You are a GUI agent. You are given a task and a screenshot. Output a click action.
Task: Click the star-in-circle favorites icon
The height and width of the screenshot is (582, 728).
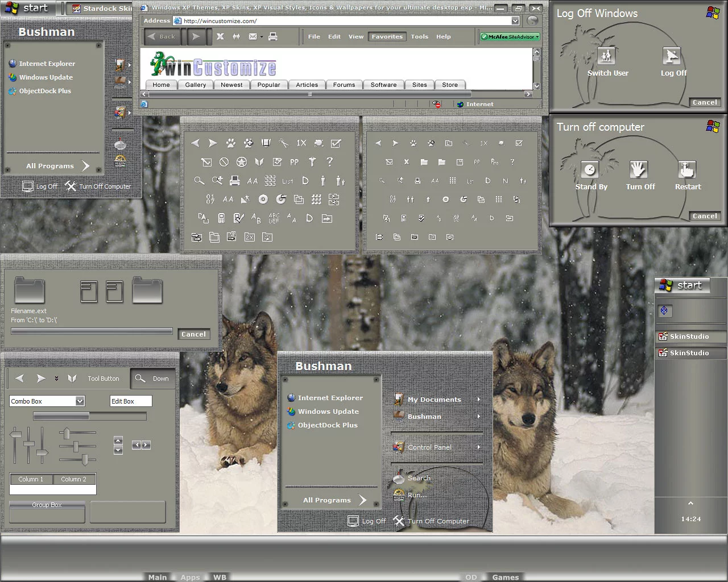(242, 162)
